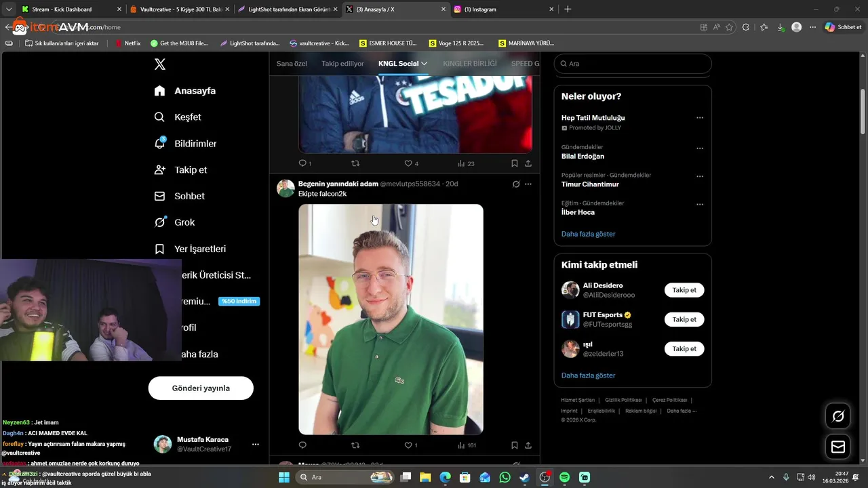Go to Anasayfa home in sidebar
The width and height of the screenshot is (868, 488).
[185, 91]
